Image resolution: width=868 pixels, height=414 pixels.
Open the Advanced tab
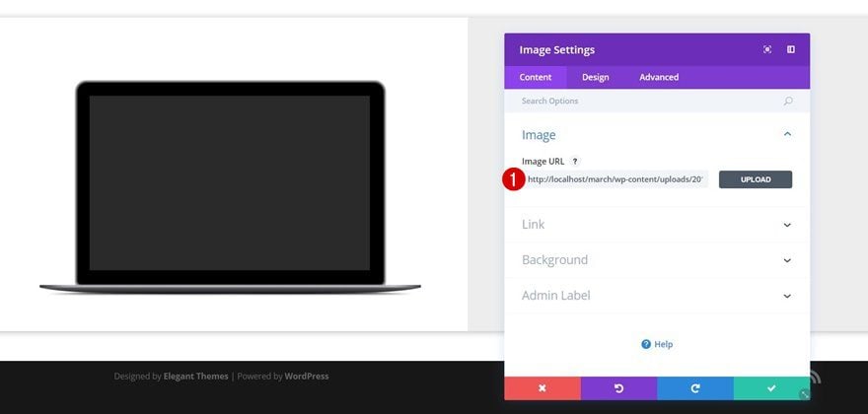click(659, 78)
